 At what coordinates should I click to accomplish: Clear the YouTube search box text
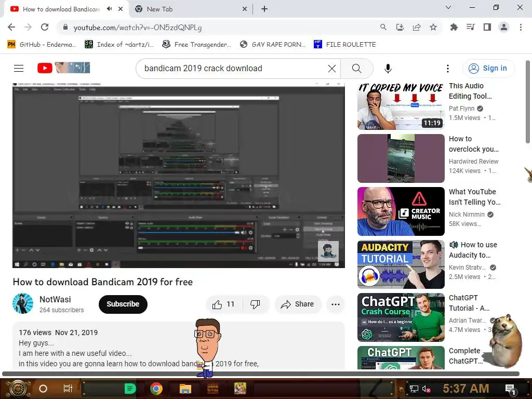pyautogui.click(x=332, y=69)
